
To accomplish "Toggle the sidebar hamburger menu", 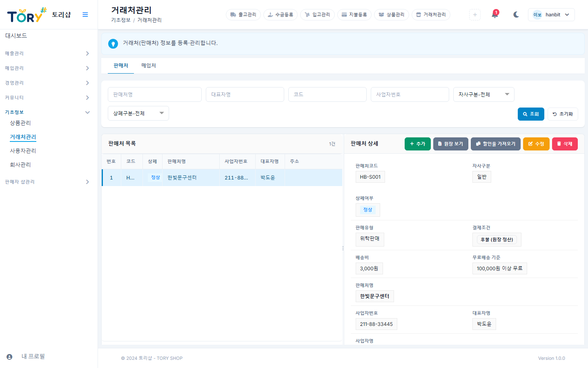I will click(85, 15).
